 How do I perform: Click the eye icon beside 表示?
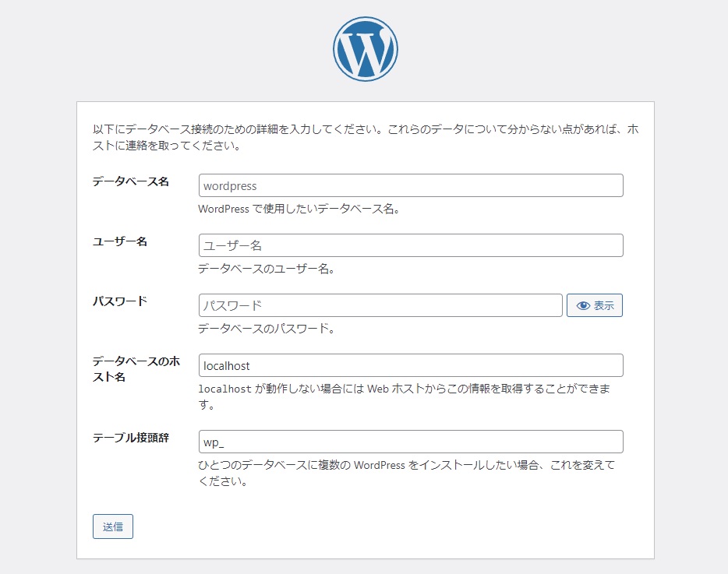point(583,306)
